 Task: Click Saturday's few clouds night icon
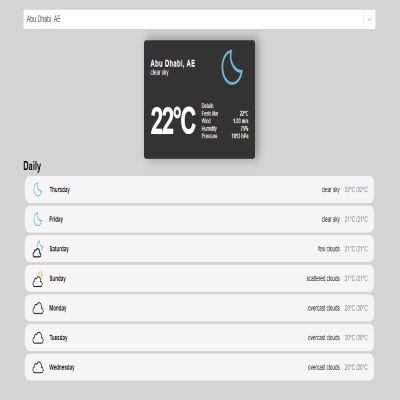38,249
